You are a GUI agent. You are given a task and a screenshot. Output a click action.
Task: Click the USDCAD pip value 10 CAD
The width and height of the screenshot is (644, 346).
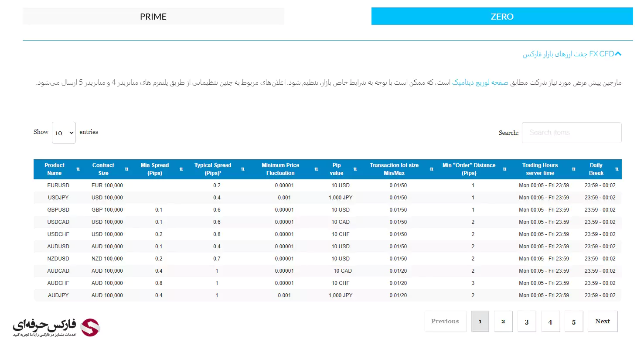[341, 222]
